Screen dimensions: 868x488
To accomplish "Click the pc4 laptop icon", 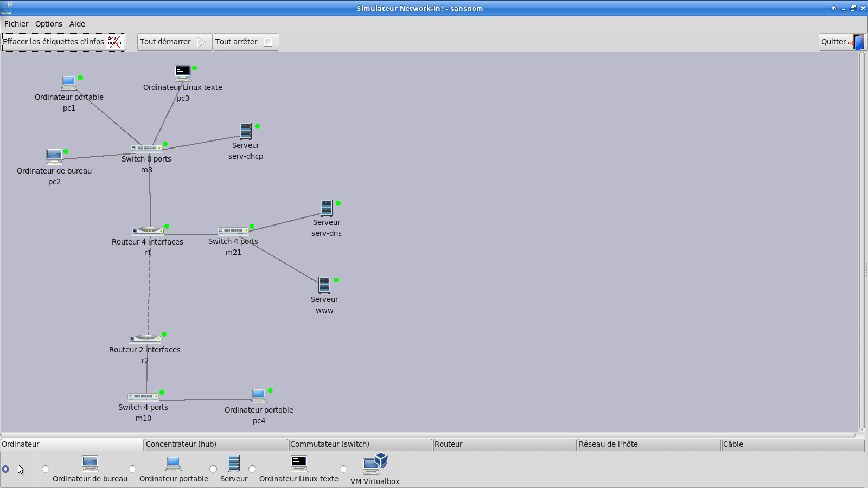I will pos(259,396).
